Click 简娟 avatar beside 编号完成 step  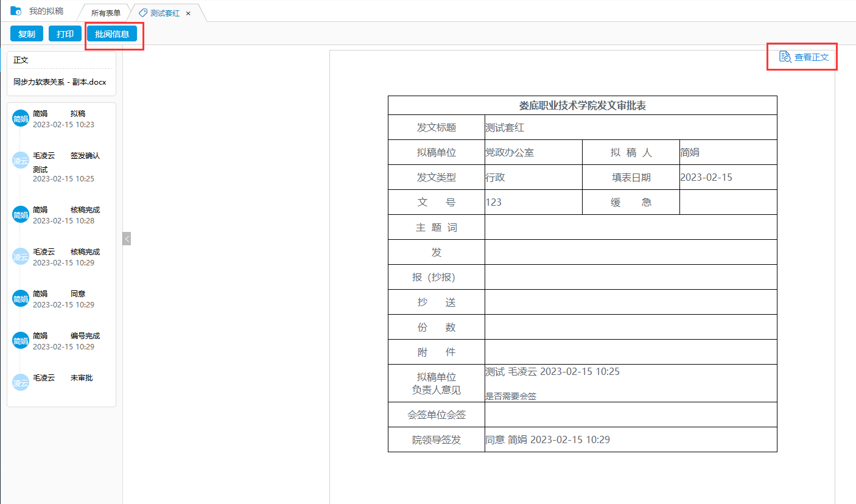click(21, 341)
